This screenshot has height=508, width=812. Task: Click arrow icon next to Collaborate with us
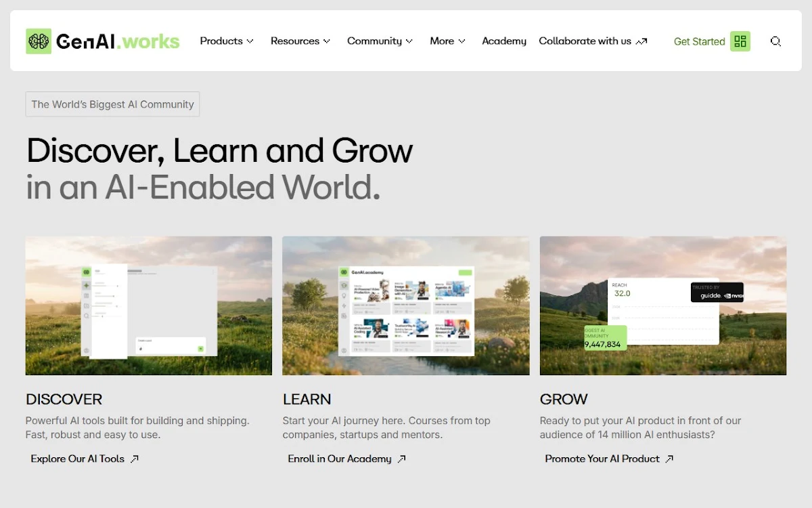click(641, 41)
